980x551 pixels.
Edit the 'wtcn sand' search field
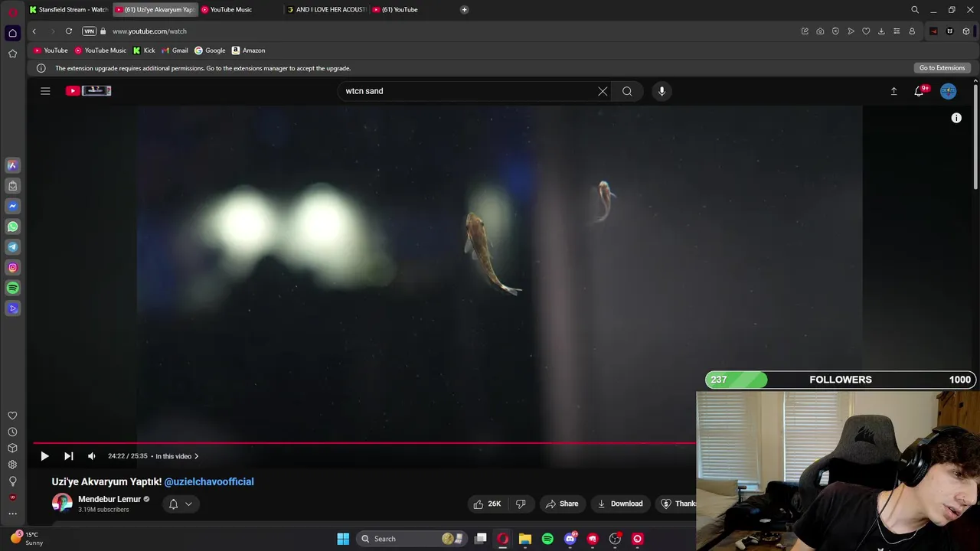point(467,91)
